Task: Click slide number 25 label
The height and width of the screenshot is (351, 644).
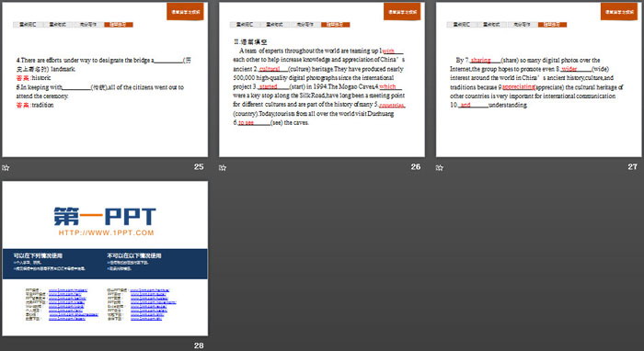Action: [x=199, y=167]
